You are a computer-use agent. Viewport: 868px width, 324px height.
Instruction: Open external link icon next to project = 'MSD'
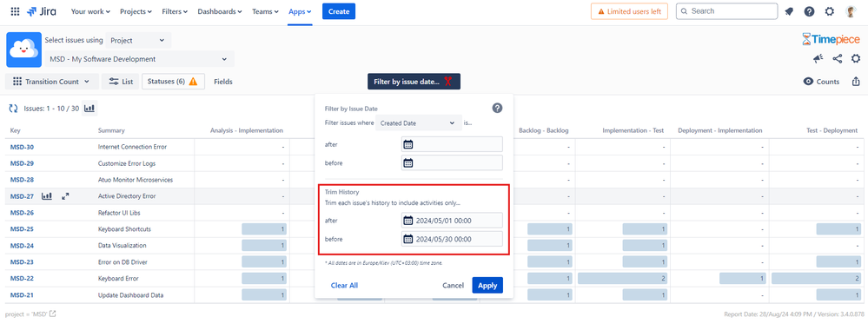click(53, 314)
